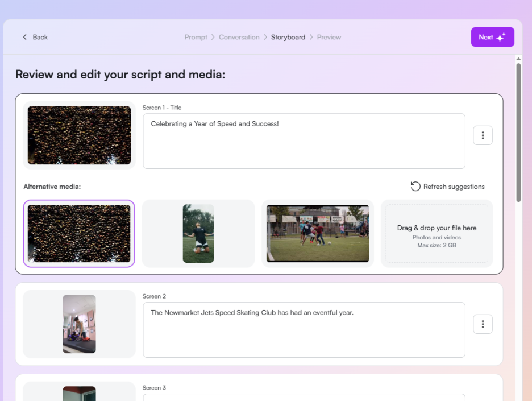Click 'Review and edit your script and media:' heading
The width and height of the screenshot is (532, 401).
pos(120,75)
